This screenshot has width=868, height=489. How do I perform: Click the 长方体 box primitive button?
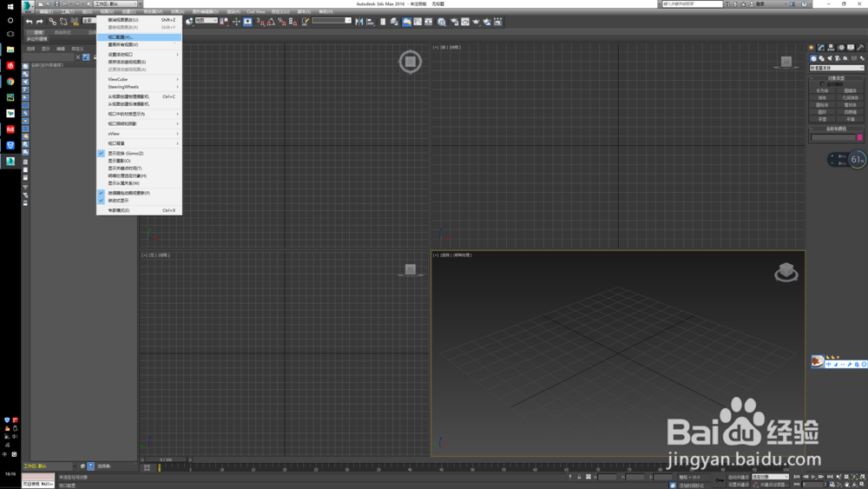pyautogui.click(x=822, y=91)
